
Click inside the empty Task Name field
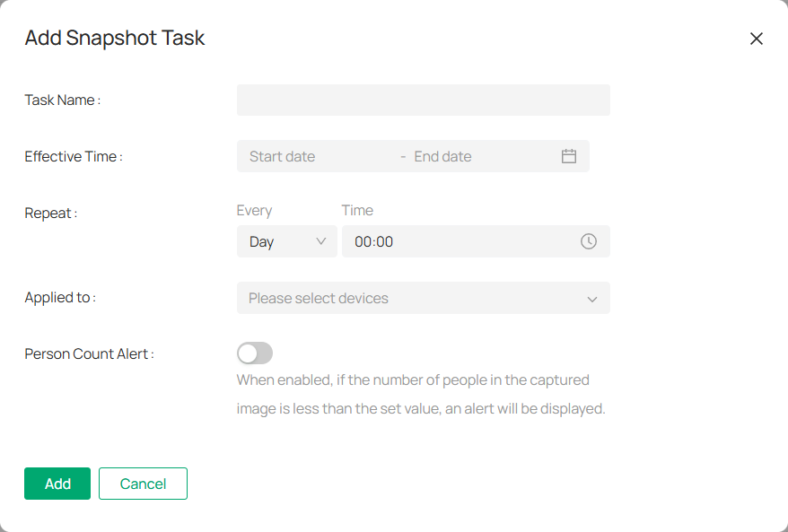click(x=423, y=100)
